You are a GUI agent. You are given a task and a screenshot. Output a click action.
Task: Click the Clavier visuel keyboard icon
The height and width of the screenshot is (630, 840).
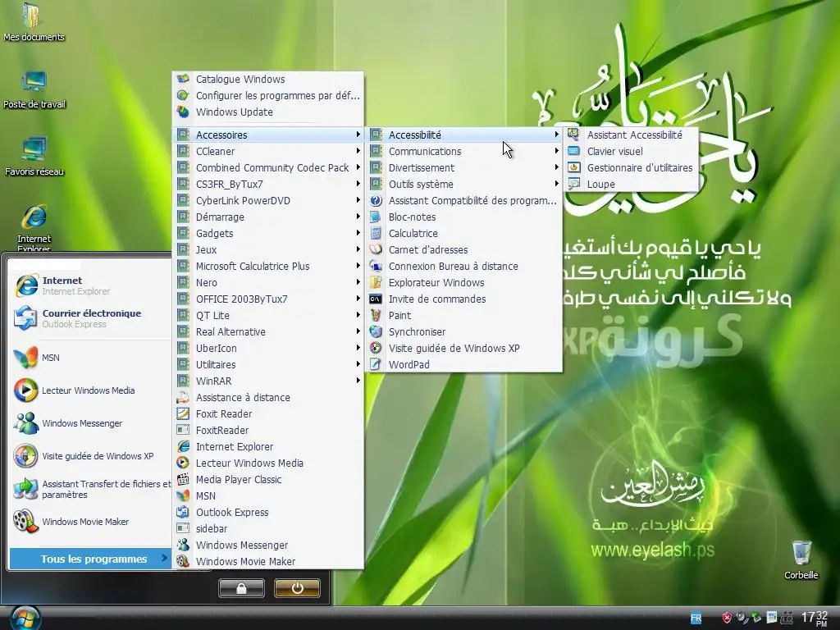click(x=573, y=151)
